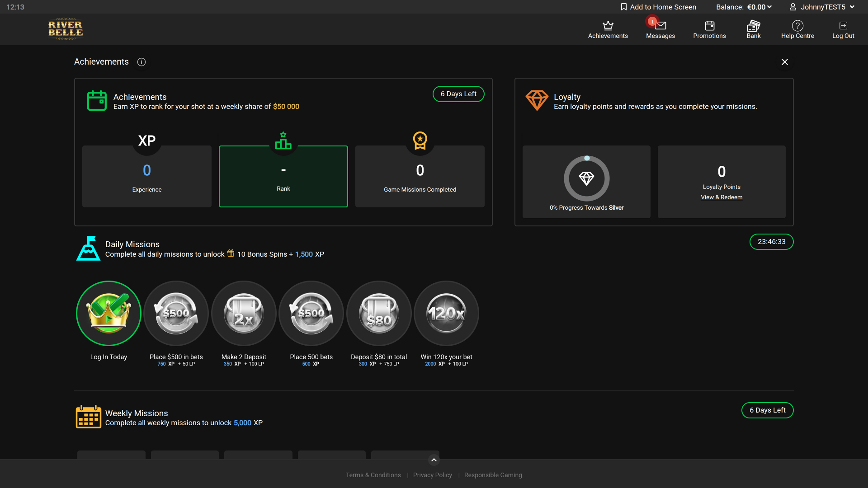Click the Silver progress ring

(x=586, y=178)
